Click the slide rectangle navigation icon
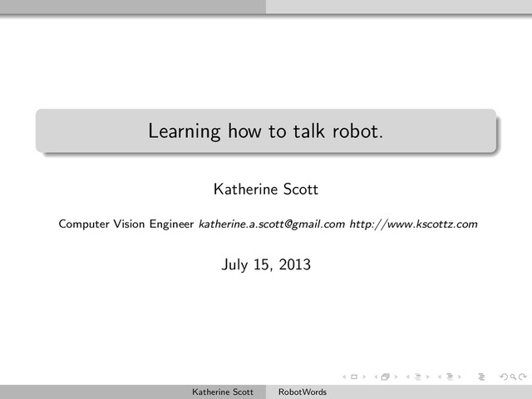Screen dimensions: 532x399 (354, 377)
